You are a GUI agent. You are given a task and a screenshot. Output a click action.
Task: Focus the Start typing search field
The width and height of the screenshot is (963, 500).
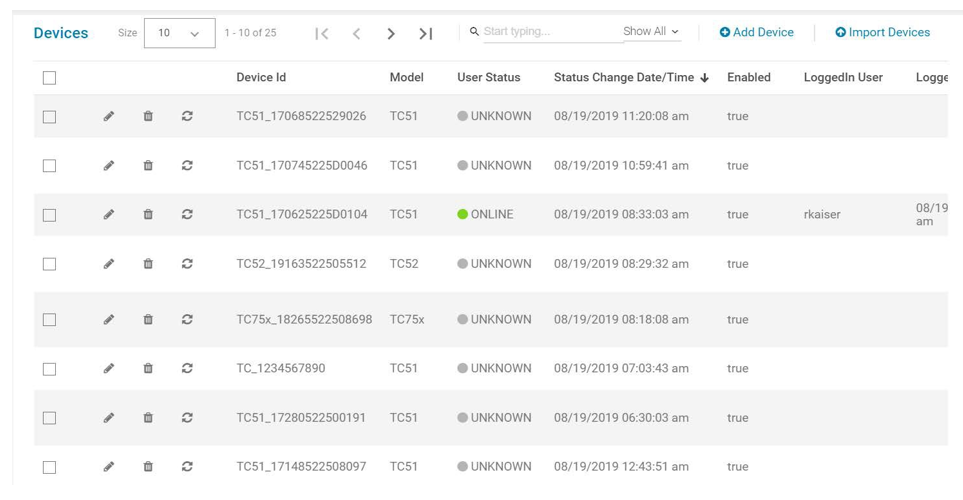click(548, 32)
